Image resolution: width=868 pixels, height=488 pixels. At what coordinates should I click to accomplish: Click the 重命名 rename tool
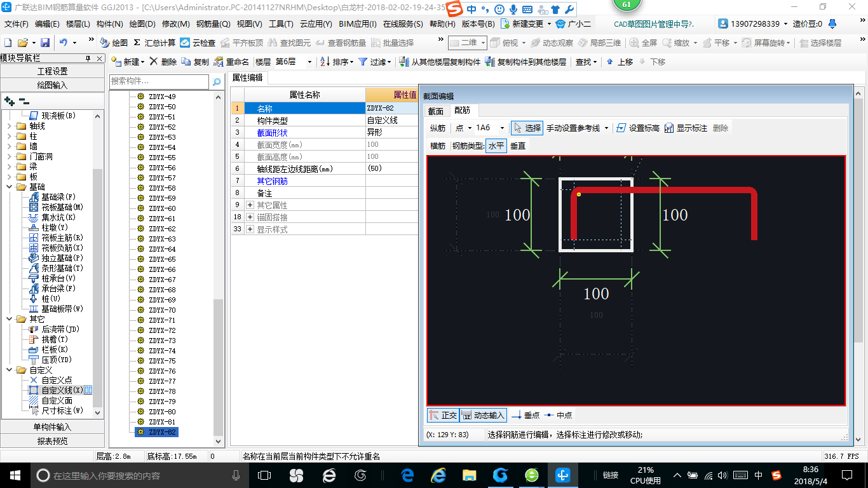pos(231,62)
